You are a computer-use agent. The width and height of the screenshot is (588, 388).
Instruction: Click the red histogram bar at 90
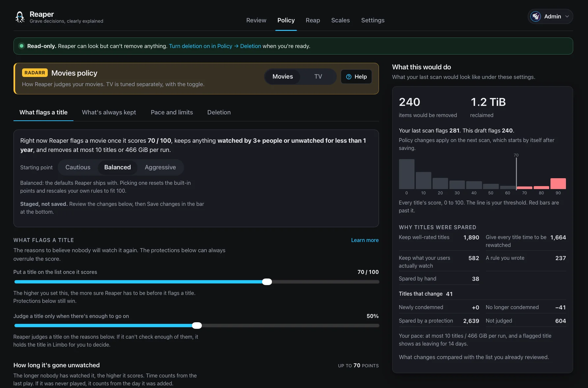pos(558,183)
